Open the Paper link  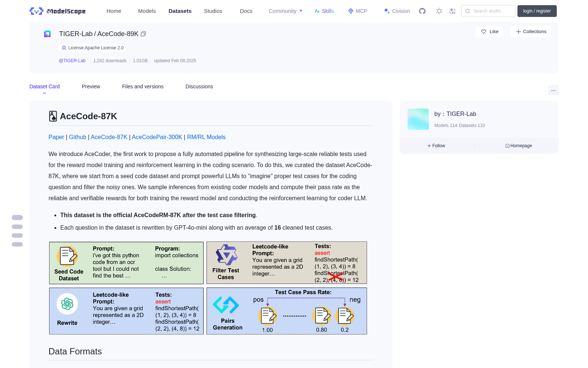point(56,137)
